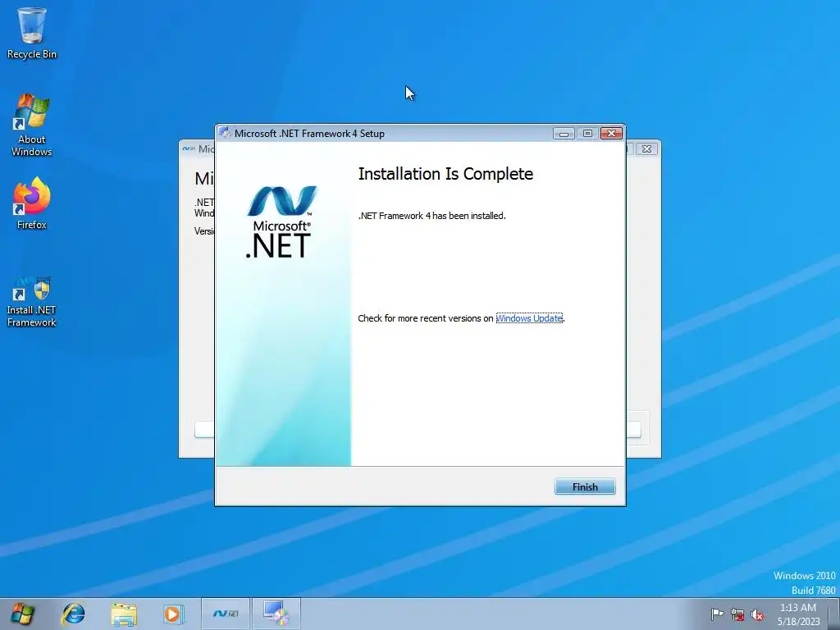Image resolution: width=840 pixels, height=630 pixels.
Task: Open the Windows Update link
Action: click(x=529, y=318)
